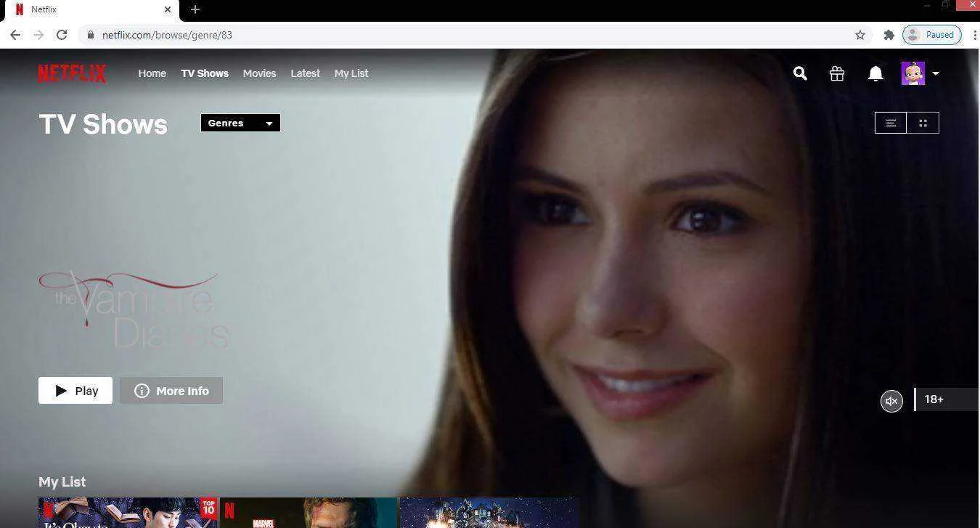Open My List from the nav bar
This screenshot has width=980, height=528.
click(x=351, y=73)
